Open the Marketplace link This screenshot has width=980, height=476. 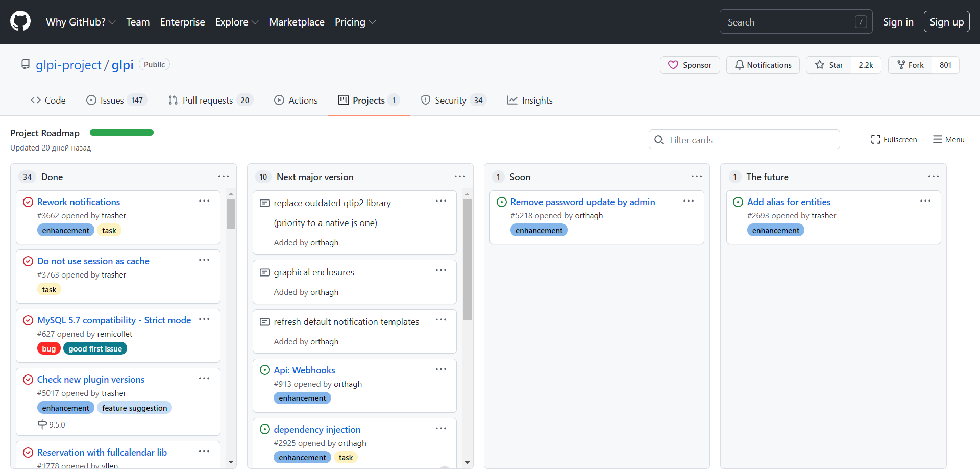coord(297,22)
